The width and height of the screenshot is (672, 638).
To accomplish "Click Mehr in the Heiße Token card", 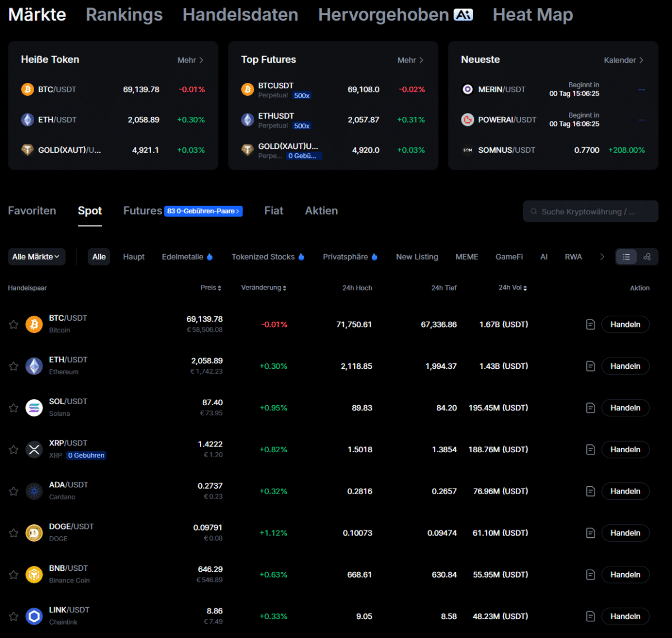I will [x=188, y=59].
